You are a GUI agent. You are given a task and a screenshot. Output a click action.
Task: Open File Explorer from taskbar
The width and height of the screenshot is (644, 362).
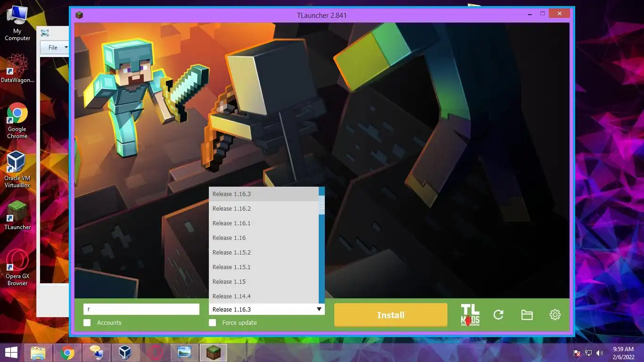pos(38,353)
